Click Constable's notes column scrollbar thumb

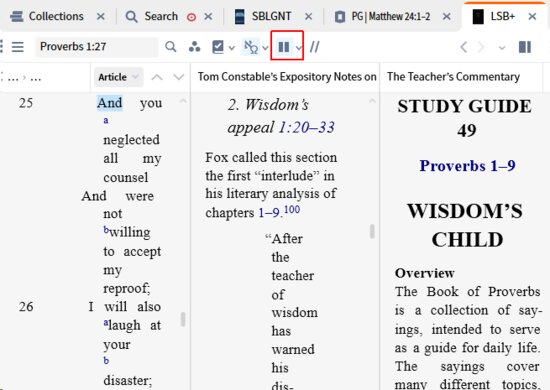[x=372, y=231]
